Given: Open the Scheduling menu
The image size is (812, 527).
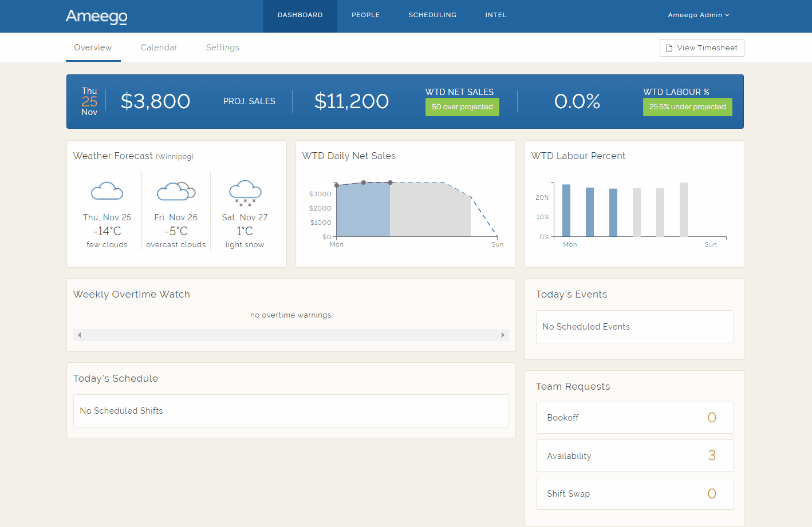Looking at the screenshot, I should click(x=432, y=15).
